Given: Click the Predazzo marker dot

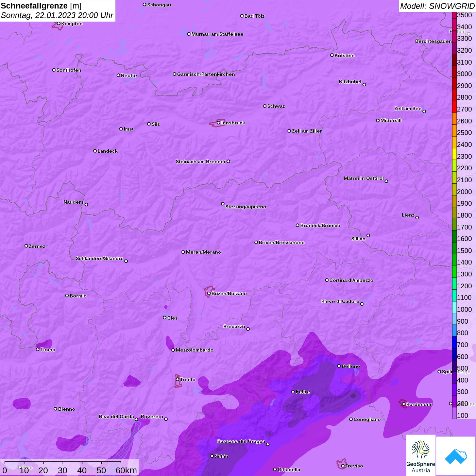Looking at the screenshot, I should click(x=248, y=329).
